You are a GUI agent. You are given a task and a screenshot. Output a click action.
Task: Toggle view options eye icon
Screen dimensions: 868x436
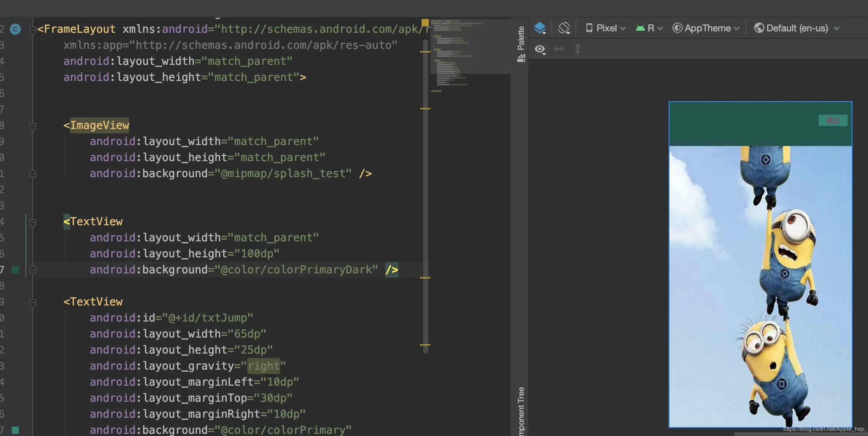540,49
